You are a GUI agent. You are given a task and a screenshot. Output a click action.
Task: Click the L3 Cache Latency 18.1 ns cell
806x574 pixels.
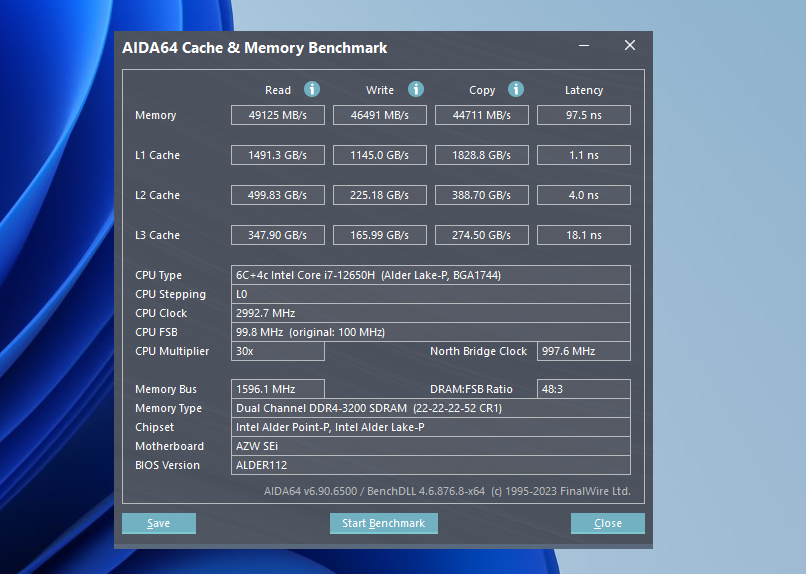tap(584, 235)
